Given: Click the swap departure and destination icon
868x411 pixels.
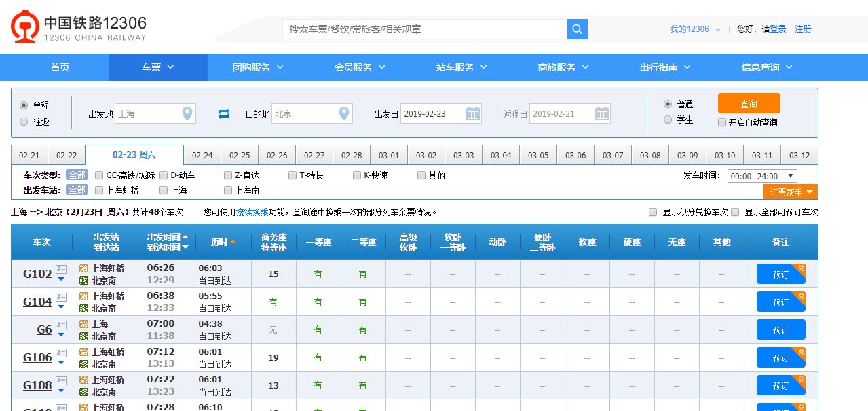Looking at the screenshot, I should [x=223, y=113].
